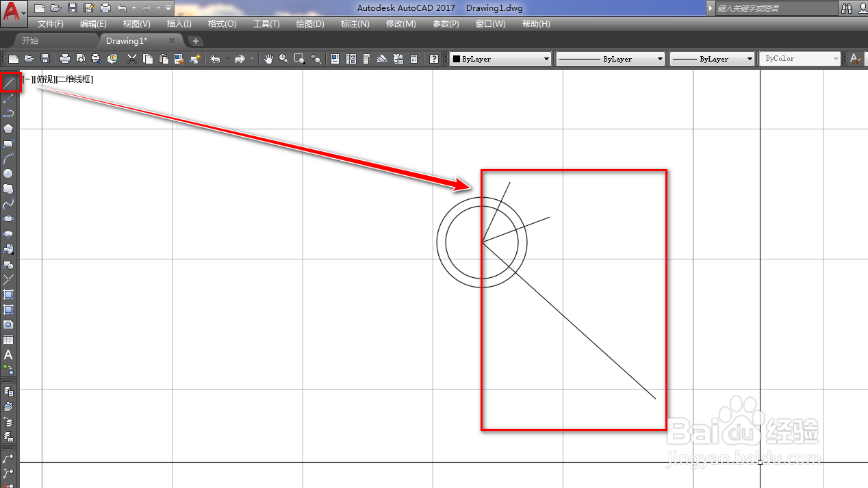
Task: Select the Line tool in draw toolbar
Action: click(x=9, y=83)
